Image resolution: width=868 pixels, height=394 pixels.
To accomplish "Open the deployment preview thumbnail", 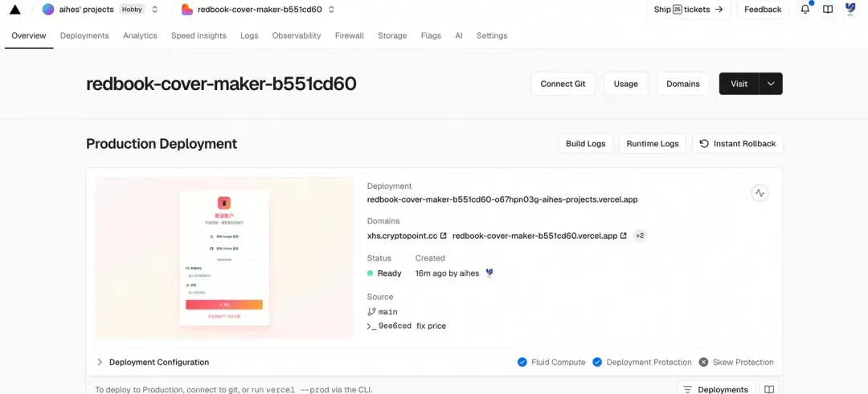I will click(224, 257).
